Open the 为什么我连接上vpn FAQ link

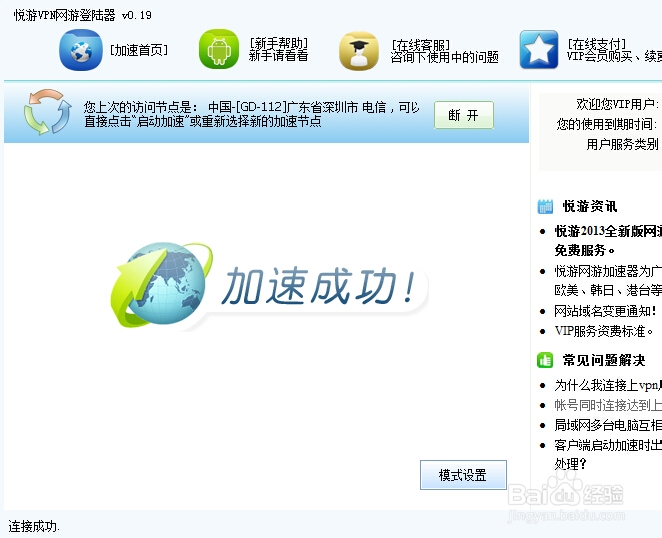coord(608,385)
